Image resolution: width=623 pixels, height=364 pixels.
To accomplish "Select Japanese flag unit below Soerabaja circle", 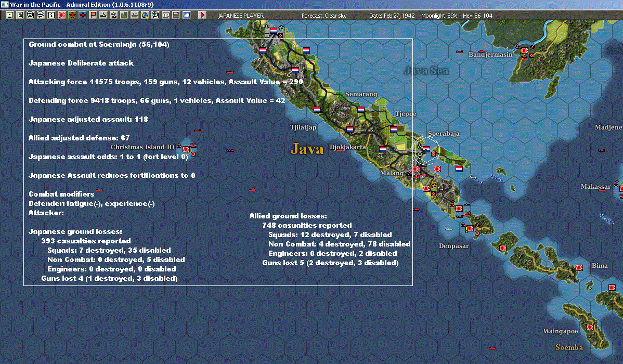I will 437,169.
